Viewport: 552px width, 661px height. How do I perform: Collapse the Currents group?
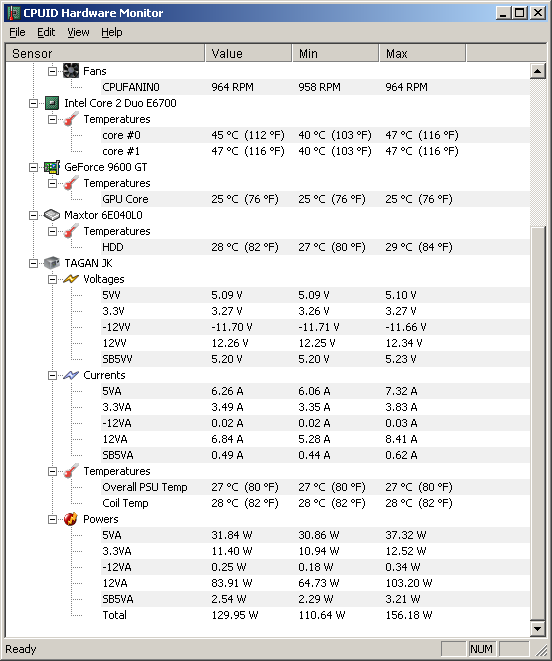(x=52, y=375)
